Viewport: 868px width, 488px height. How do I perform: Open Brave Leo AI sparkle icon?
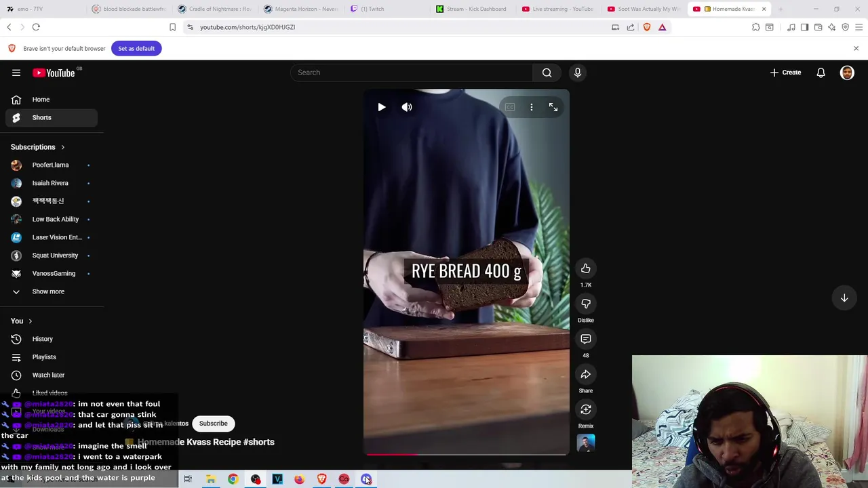831,27
